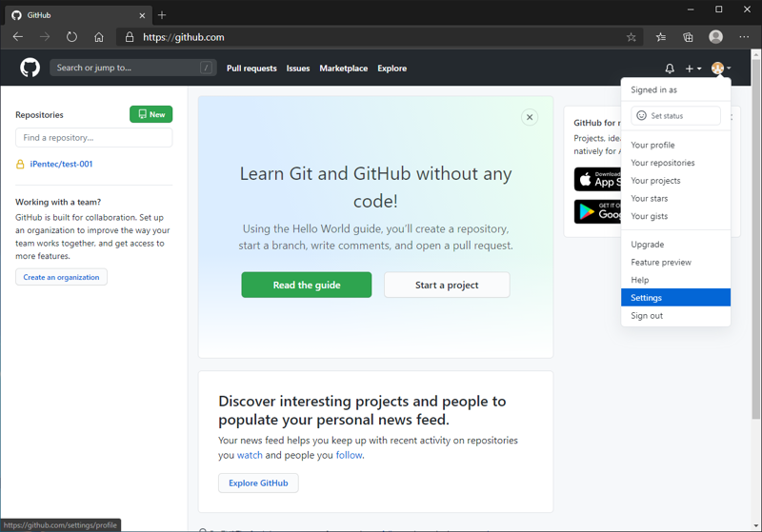Go back with browser back arrow
Image resolution: width=762 pixels, height=532 pixels.
point(18,37)
